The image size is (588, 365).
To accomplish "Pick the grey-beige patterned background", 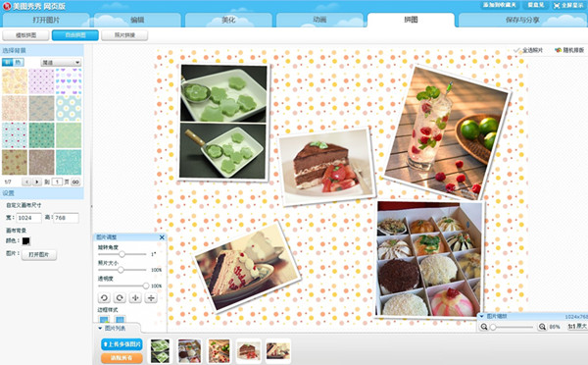I will [41, 108].
